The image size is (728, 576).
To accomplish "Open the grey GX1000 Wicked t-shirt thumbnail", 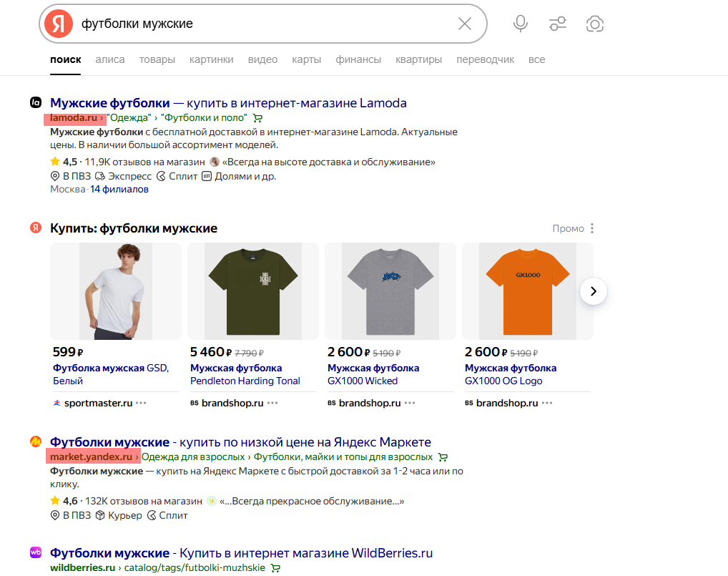I will pos(390,291).
